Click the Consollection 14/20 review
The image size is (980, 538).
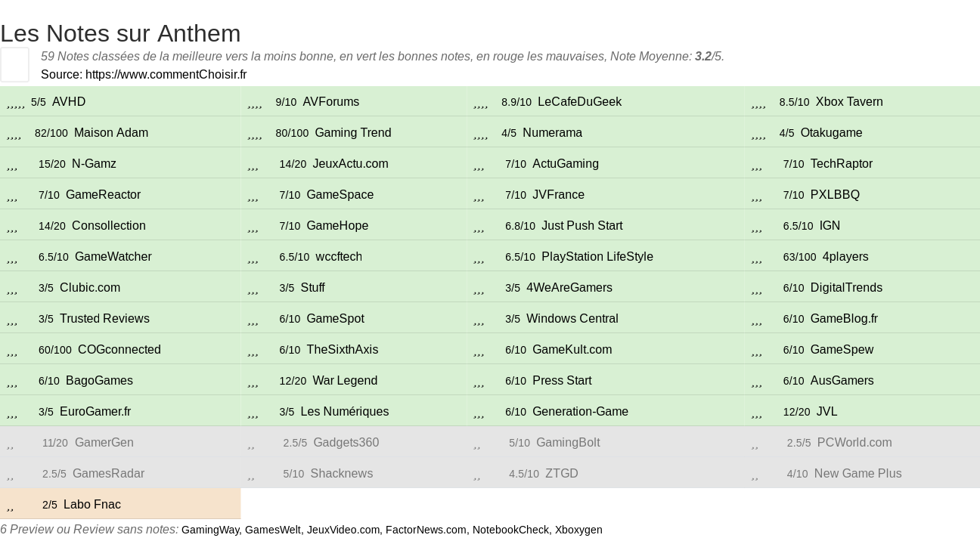(109, 226)
